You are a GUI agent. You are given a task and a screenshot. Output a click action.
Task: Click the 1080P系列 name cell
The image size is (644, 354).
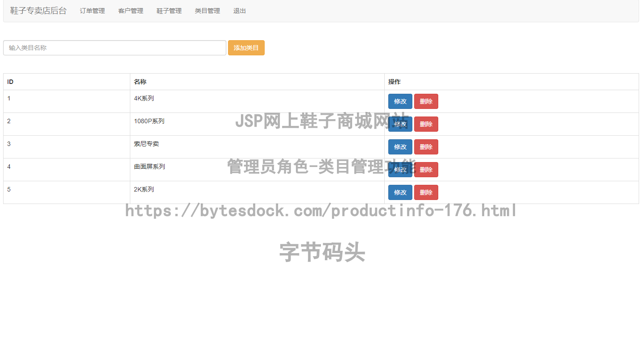click(x=257, y=124)
